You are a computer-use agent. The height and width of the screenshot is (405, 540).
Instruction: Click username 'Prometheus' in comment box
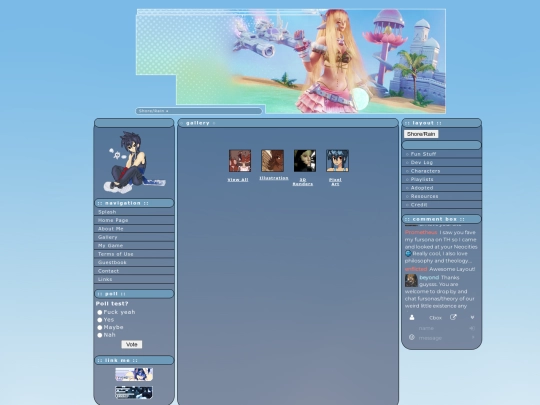tap(421, 232)
